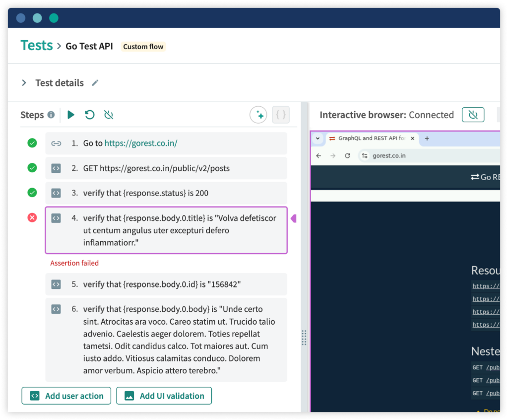Click the red failure icon on step 4

[32, 217]
